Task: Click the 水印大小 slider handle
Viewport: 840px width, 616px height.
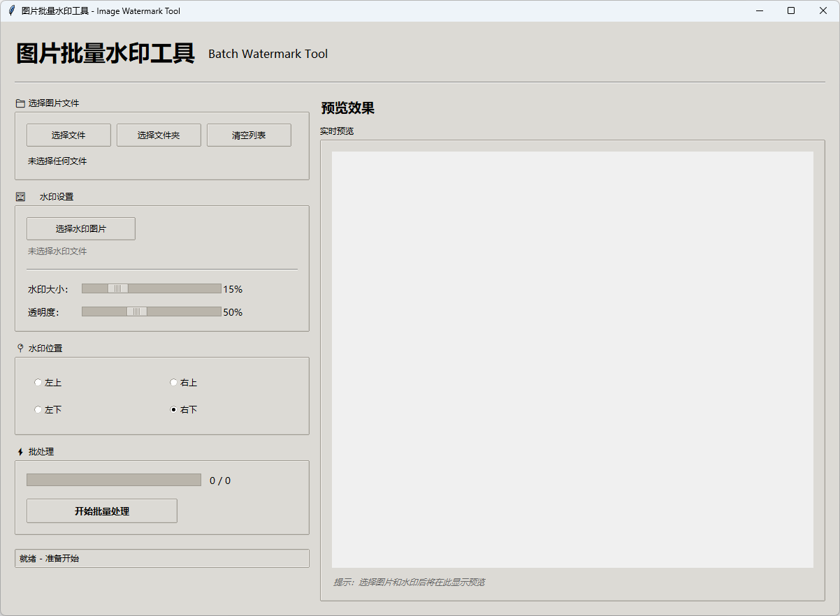Action: point(118,289)
